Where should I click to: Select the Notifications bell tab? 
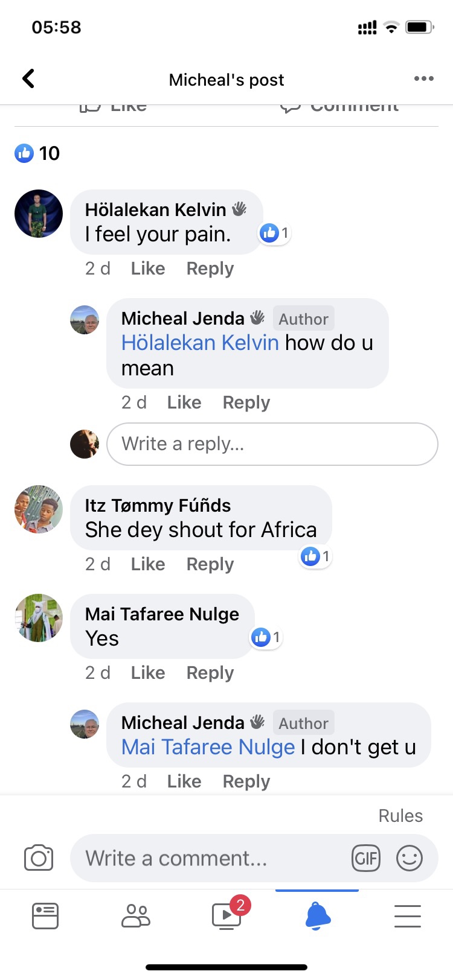coord(318,915)
